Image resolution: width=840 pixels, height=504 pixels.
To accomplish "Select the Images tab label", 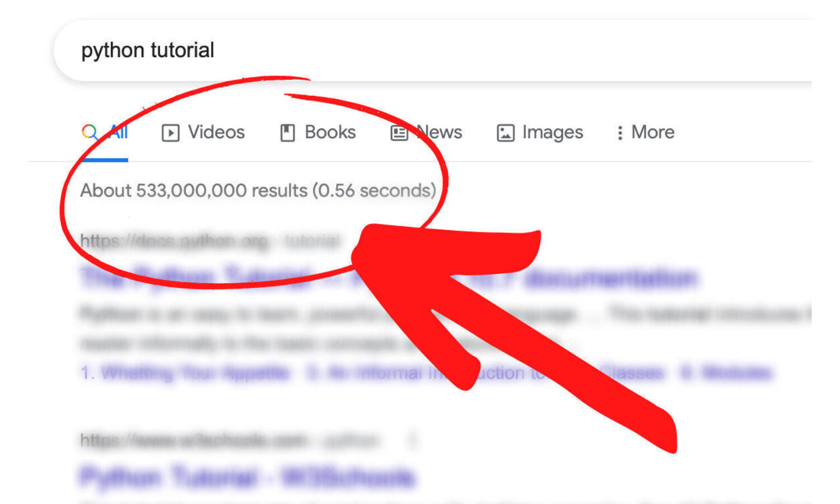I will pyautogui.click(x=552, y=132).
